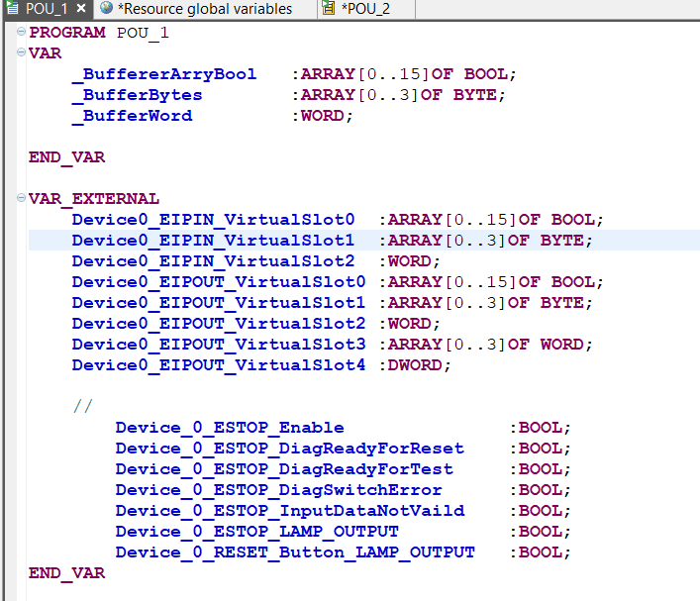The image size is (700, 601).
Task: Click Device0_EIPOUT_VirtualSlot4 variable
Action: click(x=219, y=365)
